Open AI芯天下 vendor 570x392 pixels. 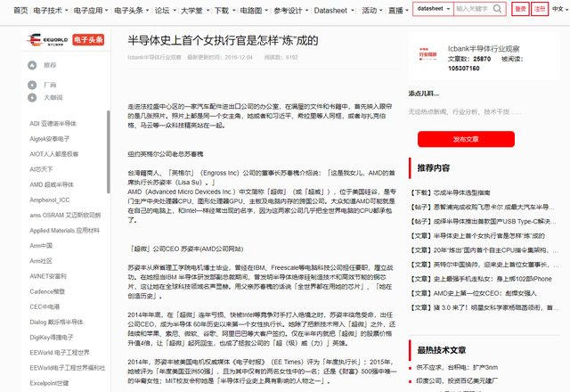(x=41, y=169)
